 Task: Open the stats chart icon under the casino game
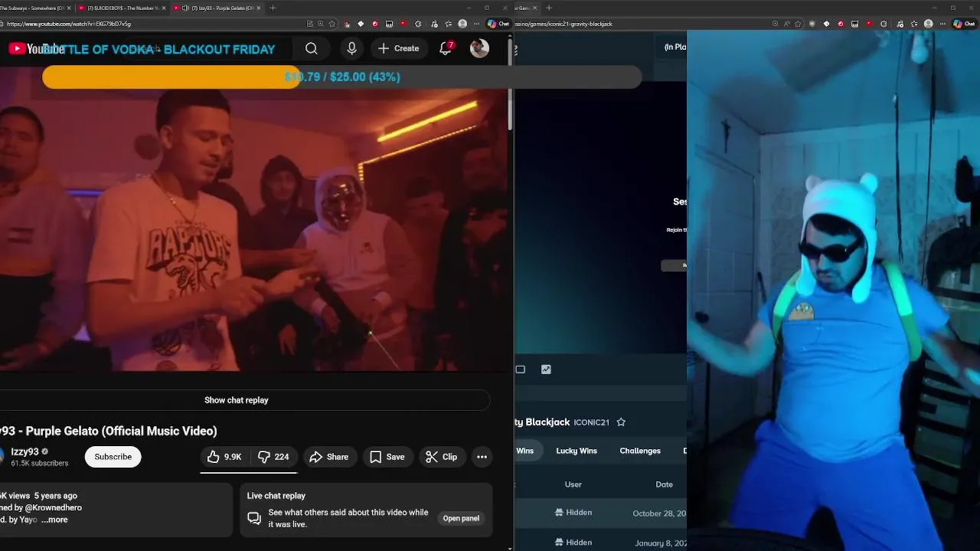[546, 370]
